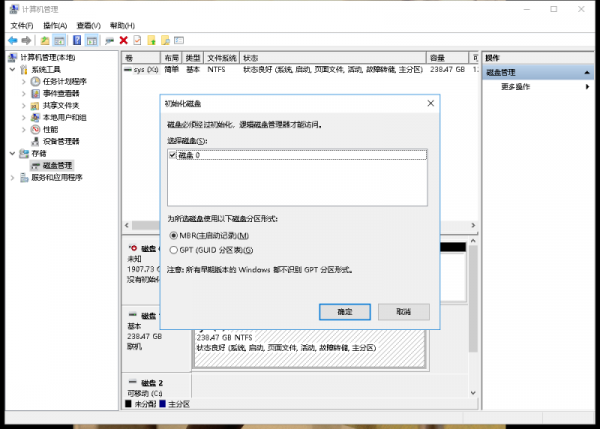Click the disk view vertical scrollbar thumb
The width and height of the screenshot is (600, 429).
[x=473, y=299]
